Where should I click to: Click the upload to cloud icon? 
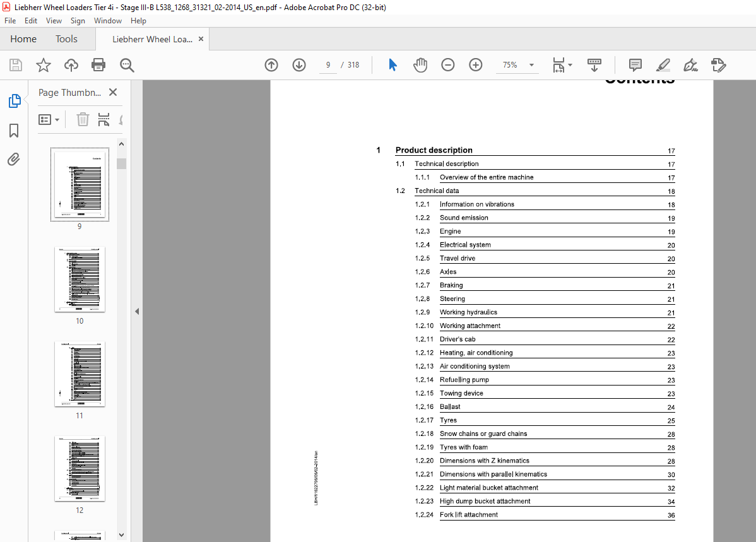pos(71,65)
